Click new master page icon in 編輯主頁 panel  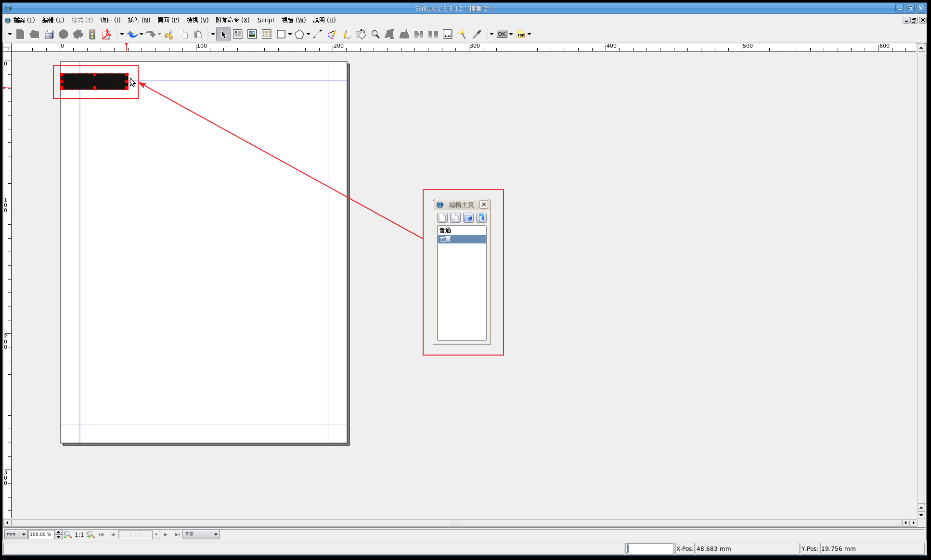click(x=442, y=218)
